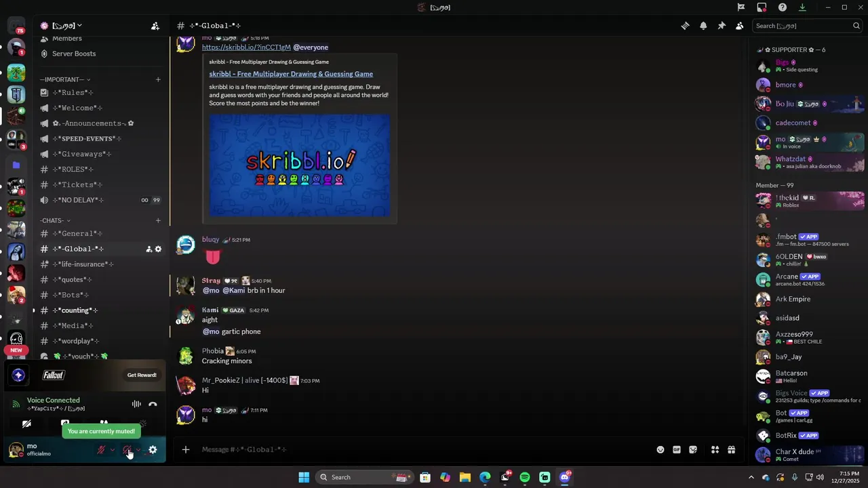The height and width of the screenshot is (488, 868).
Task: Open input device options arrow beside microphone
Action: pos(112,449)
